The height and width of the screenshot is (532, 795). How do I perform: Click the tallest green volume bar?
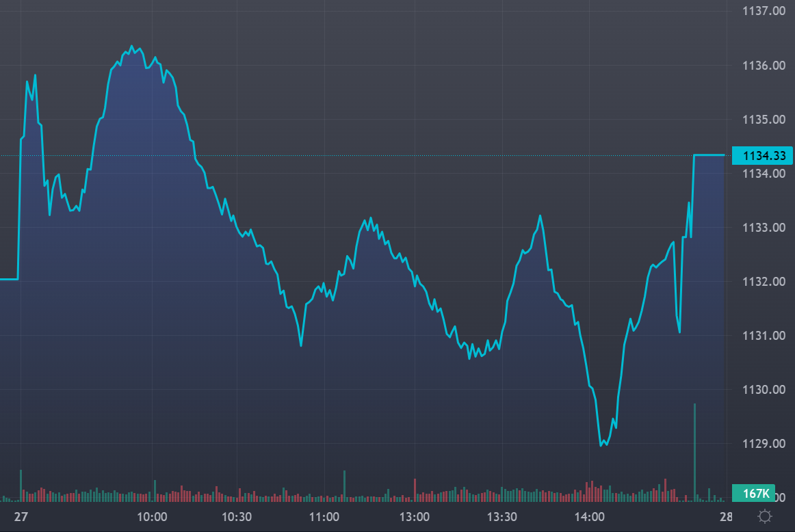point(694,451)
